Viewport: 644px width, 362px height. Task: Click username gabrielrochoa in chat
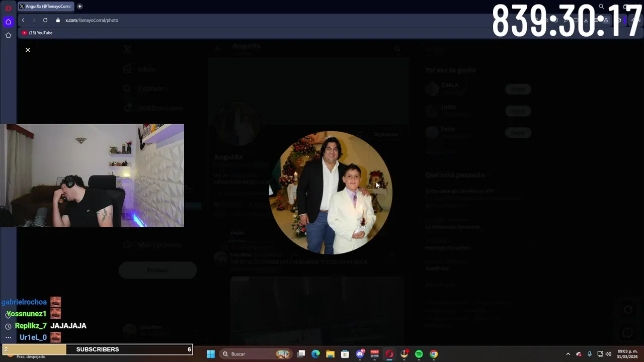[x=24, y=302]
